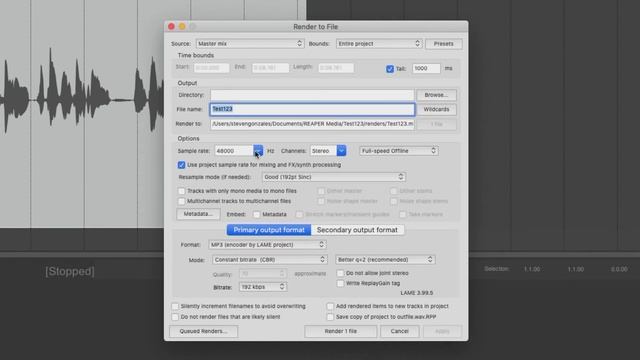640x360 pixels.
Task: Switch to Secondary output format tab
Action: click(x=357, y=230)
